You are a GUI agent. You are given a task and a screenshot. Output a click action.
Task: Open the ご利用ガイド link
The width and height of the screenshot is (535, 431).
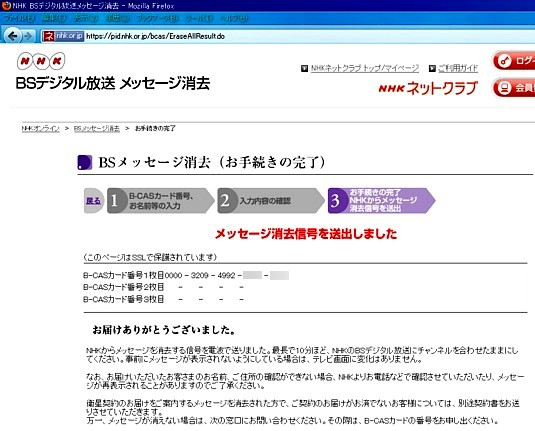(458, 68)
